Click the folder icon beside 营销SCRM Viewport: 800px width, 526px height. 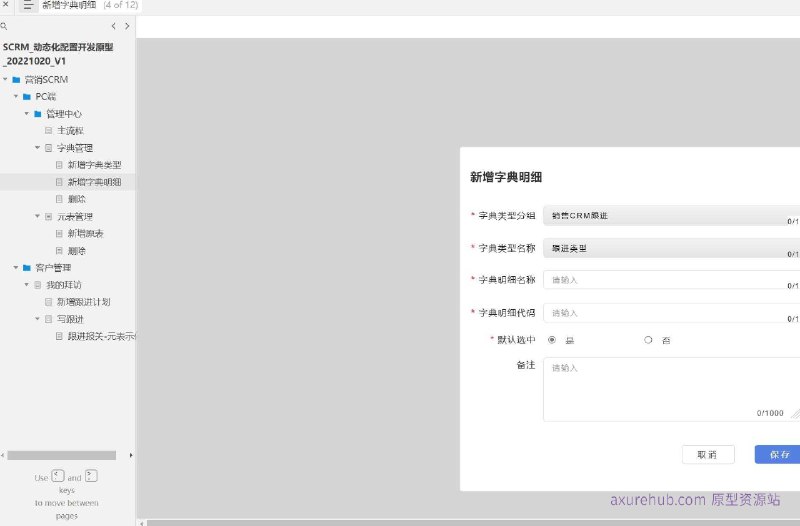coord(16,80)
